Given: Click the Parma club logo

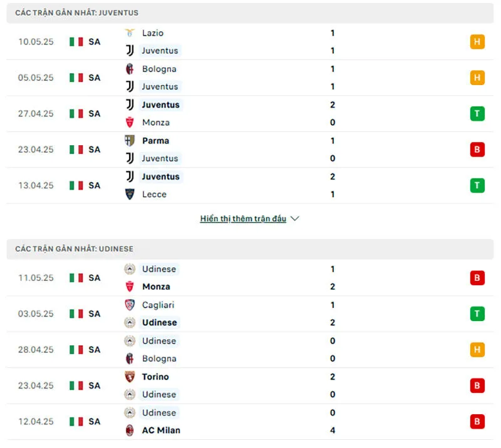Looking at the screenshot, I should coord(130,141).
